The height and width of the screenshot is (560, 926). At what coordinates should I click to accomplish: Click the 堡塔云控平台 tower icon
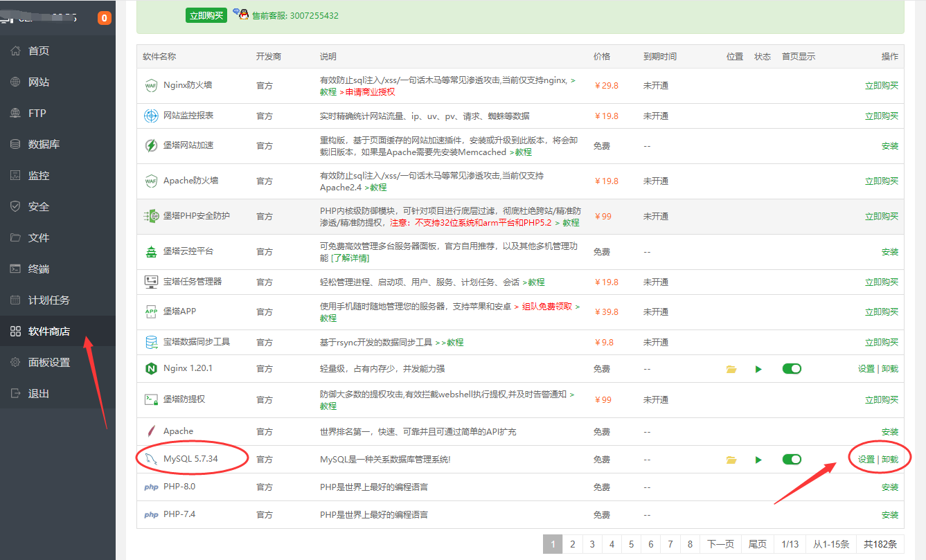[x=151, y=252]
